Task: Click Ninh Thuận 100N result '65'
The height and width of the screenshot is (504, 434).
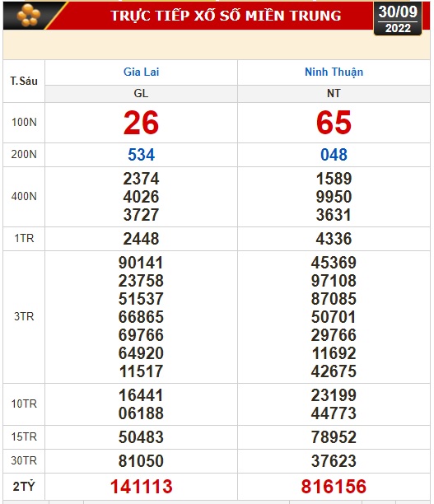Action: pos(334,123)
